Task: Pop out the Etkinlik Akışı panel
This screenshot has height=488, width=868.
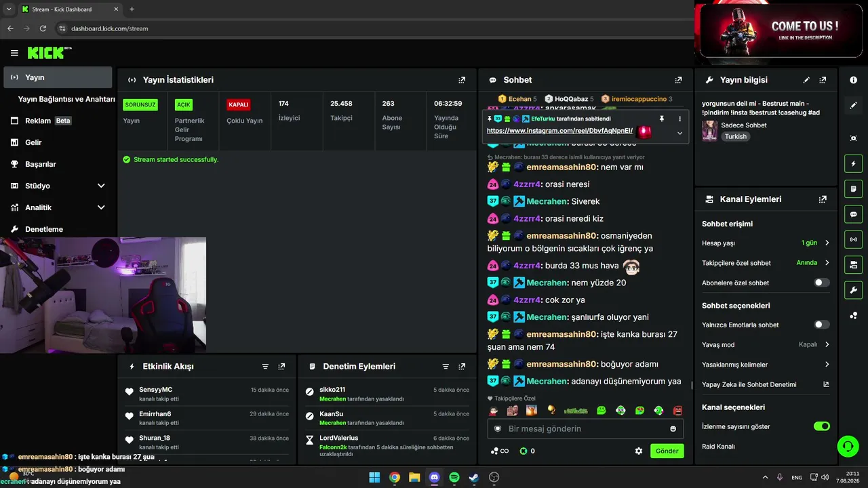Action: tap(281, 367)
